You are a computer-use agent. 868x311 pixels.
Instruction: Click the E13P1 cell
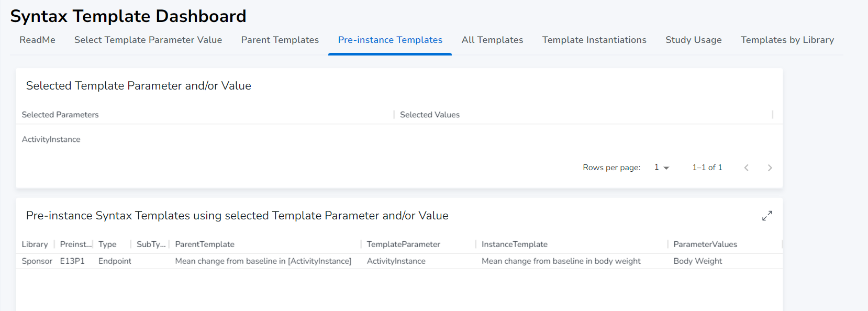point(72,261)
